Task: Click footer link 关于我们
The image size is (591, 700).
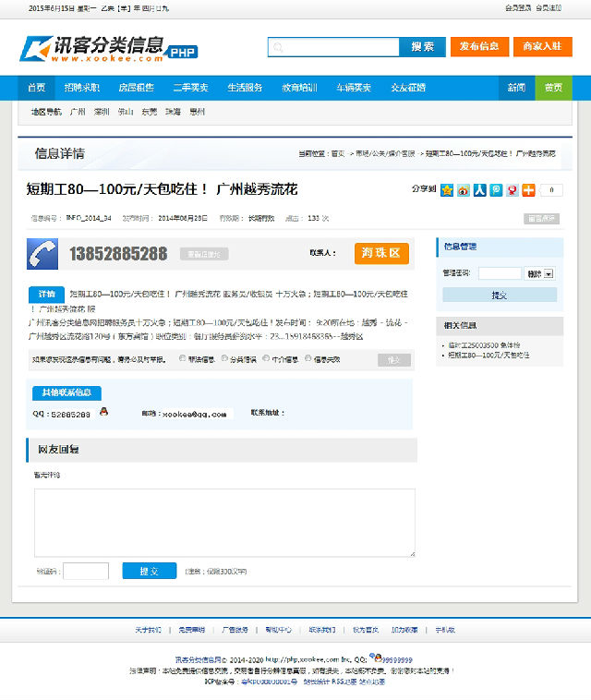Action: click(148, 630)
